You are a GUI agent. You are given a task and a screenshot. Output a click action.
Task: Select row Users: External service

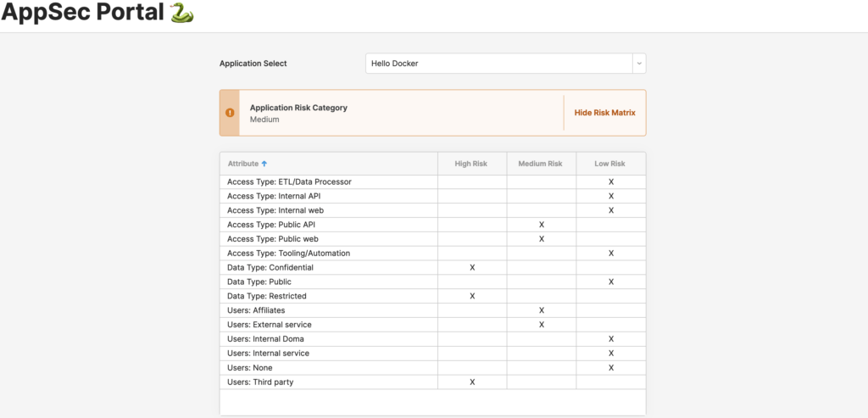point(433,325)
